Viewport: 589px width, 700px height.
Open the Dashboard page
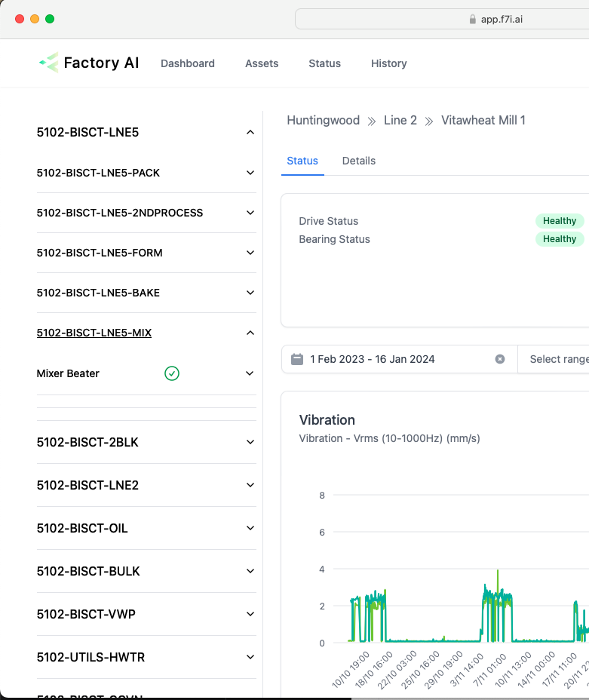click(x=187, y=63)
